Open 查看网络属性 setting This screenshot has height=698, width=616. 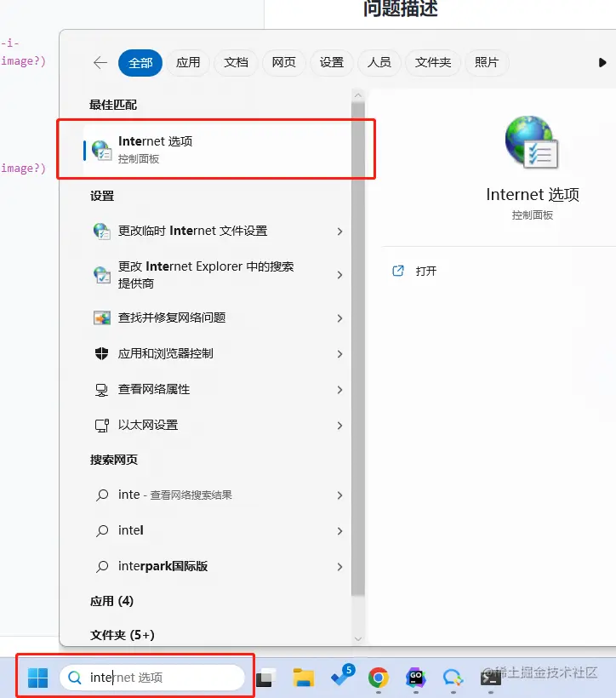tap(217, 390)
